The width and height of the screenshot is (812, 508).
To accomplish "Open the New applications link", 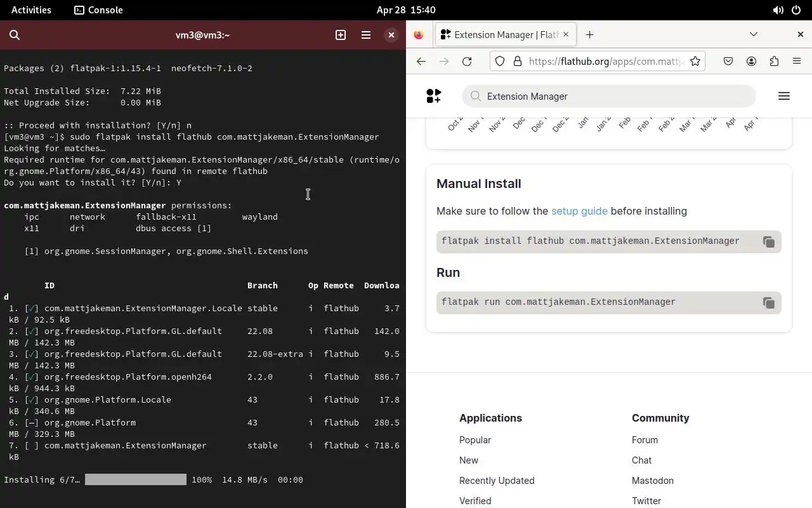I will [469, 460].
